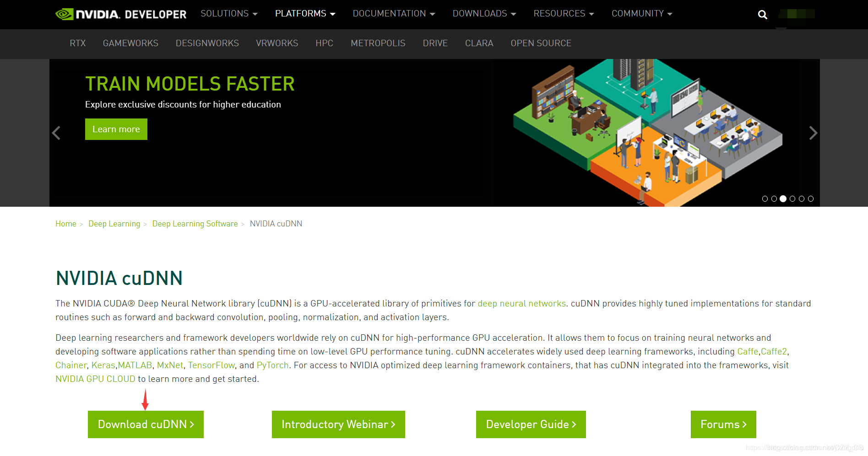This screenshot has height=456, width=868.
Task: Open the CLARA platform tab
Action: pos(479,43)
